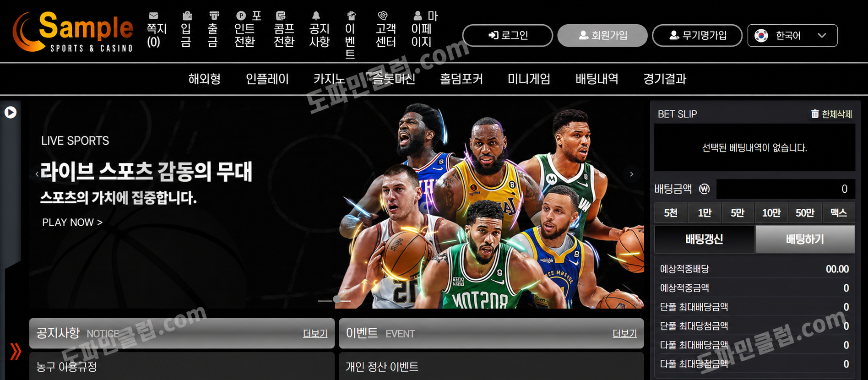
Task: Go to next banner slide arrow
Action: pyautogui.click(x=631, y=174)
